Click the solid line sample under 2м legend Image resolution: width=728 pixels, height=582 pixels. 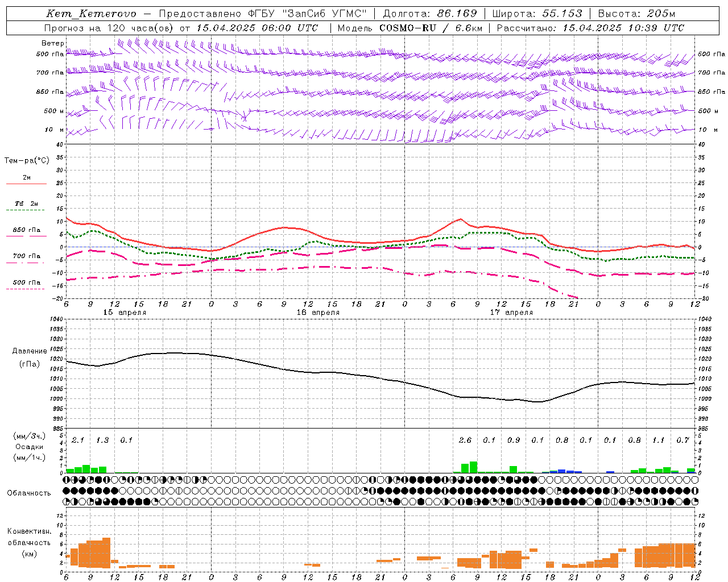pyautogui.click(x=26, y=184)
